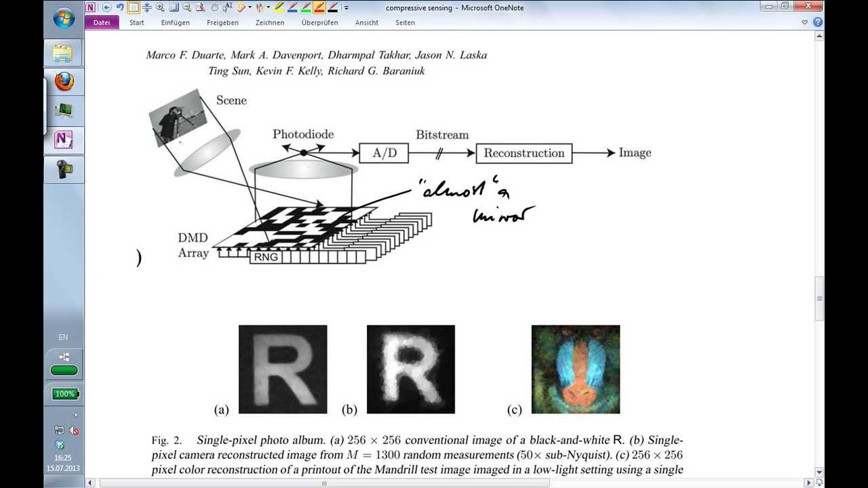Zoom out with the magnifier minus icon

click(186, 7)
